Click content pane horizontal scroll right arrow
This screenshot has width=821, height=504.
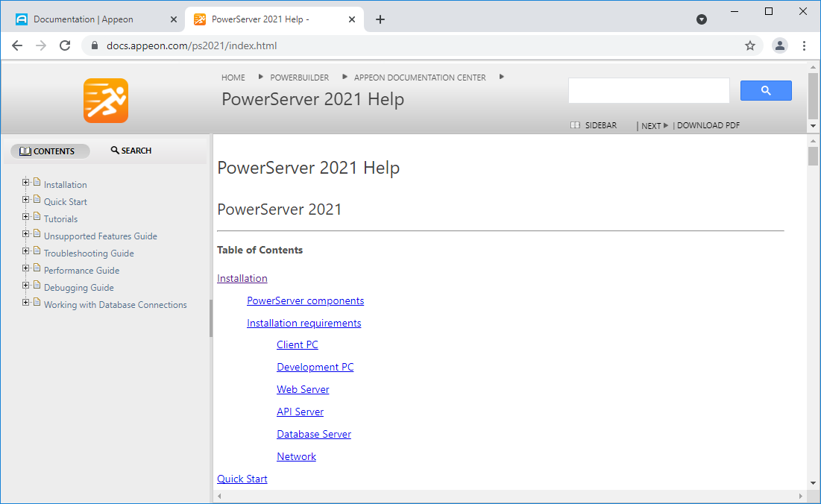pos(801,496)
